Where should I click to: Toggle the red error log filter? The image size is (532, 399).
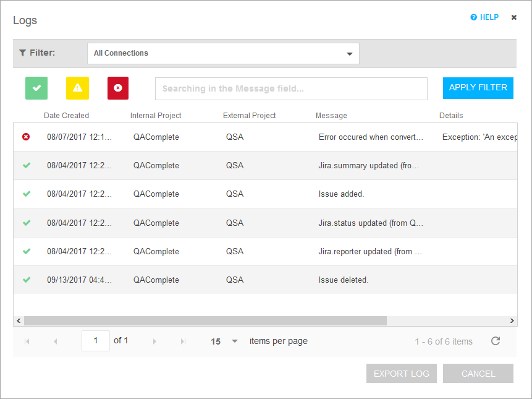pyautogui.click(x=117, y=88)
